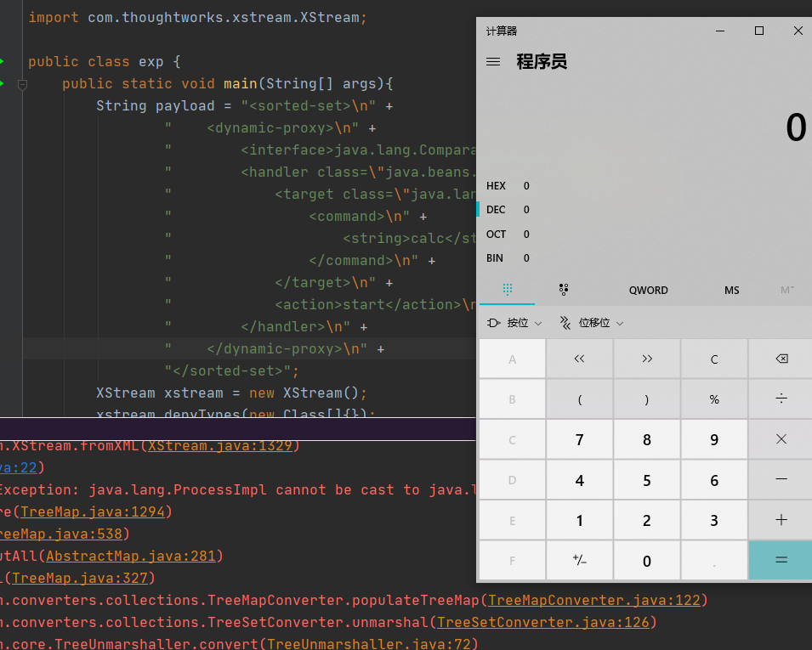812x650 pixels.
Task: Click hex digit D key
Action: click(x=512, y=480)
